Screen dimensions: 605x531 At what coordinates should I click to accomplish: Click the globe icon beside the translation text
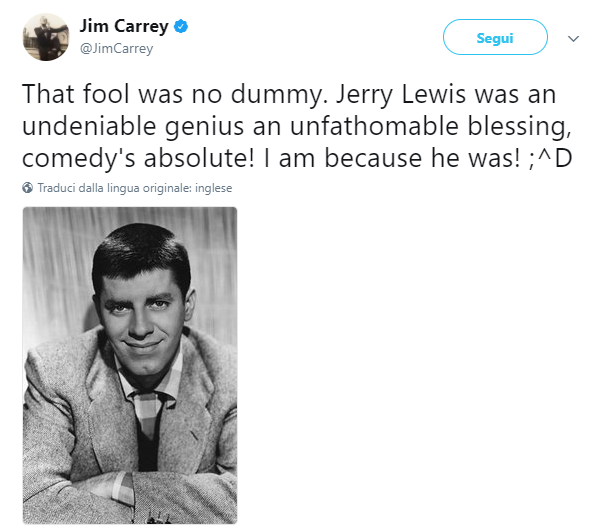28,188
